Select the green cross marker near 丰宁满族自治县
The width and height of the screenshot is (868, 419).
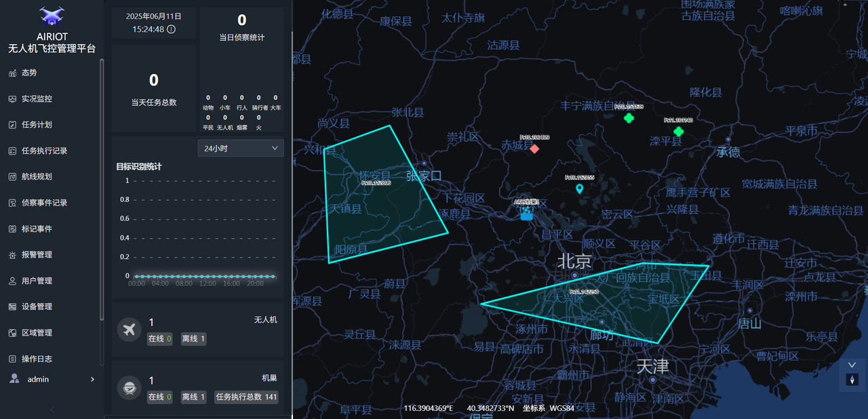point(629,118)
